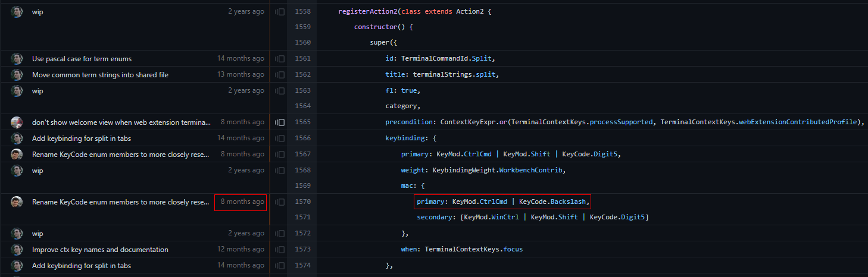Viewport: 868px width, 277px height.
Task: Select line number 1565
Action: [303, 122]
